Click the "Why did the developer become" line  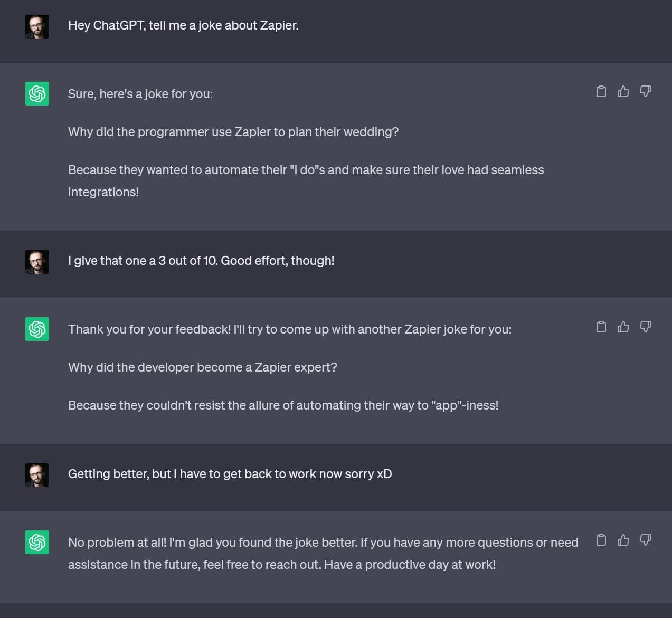click(x=203, y=367)
